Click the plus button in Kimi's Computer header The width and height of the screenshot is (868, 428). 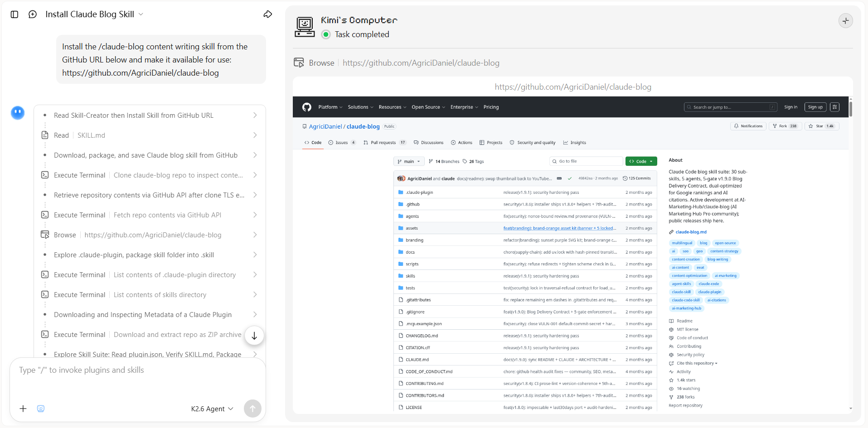pos(845,21)
